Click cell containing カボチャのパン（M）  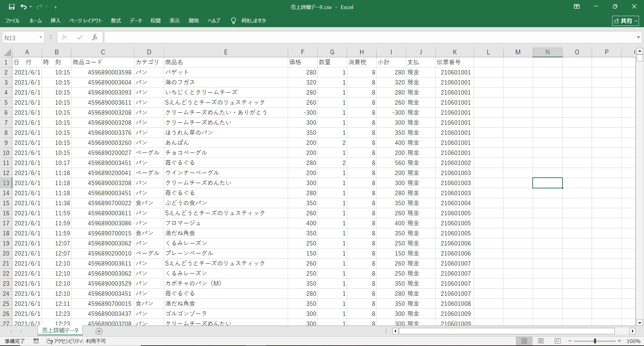[x=226, y=284]
